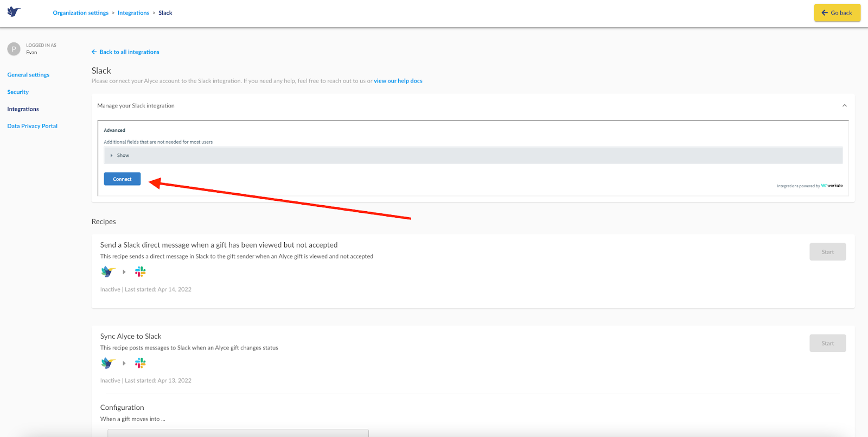Open General settings in sidebar

pos(28,75)
